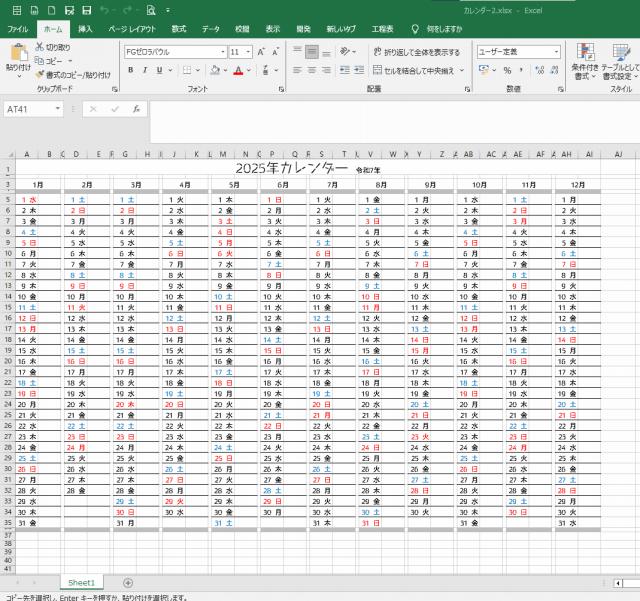The image size is (640, 601).
Task: Select the Format Painter (書式のコピー/貼り付け) tool
Action: coord(40,74)
